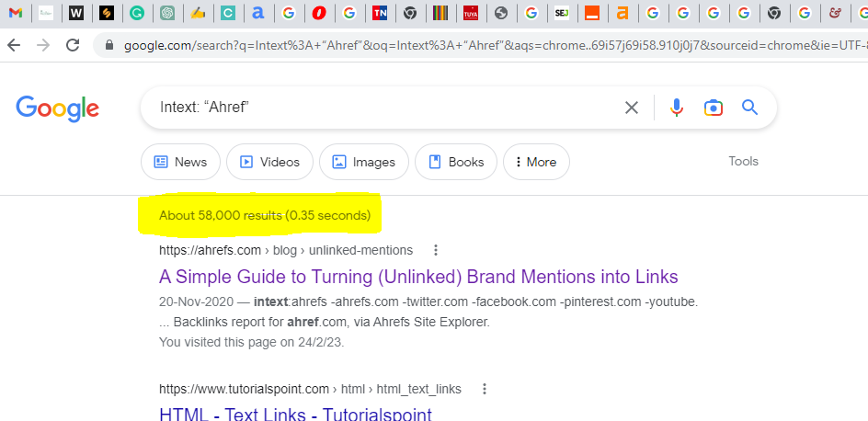
Task: Search by image with the camera icon
Action: [714, 108]
